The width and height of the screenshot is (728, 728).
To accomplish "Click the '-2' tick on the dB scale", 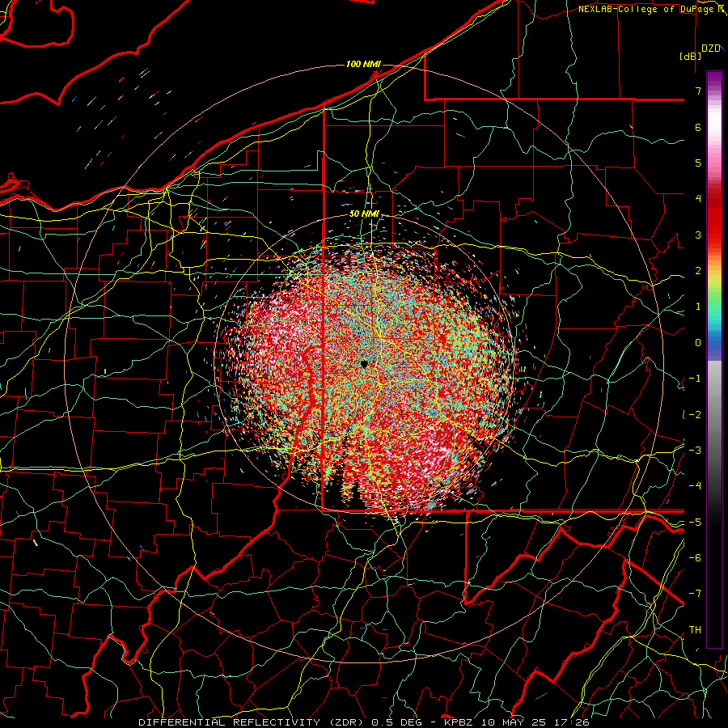I will tap(695, 414).
